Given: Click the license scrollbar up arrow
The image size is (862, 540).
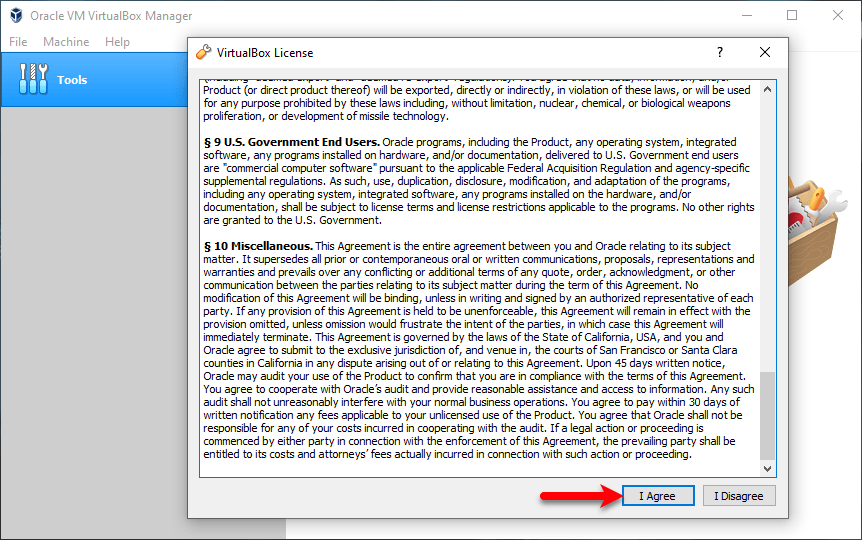Looking at the screenshot, I should pyautogui.click(x=767, y=89).
